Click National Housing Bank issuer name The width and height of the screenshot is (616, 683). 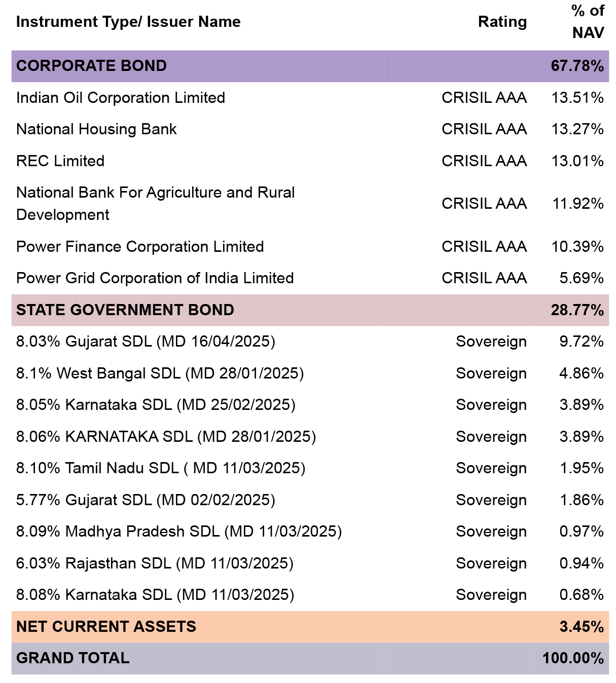[x=96, y=129]
